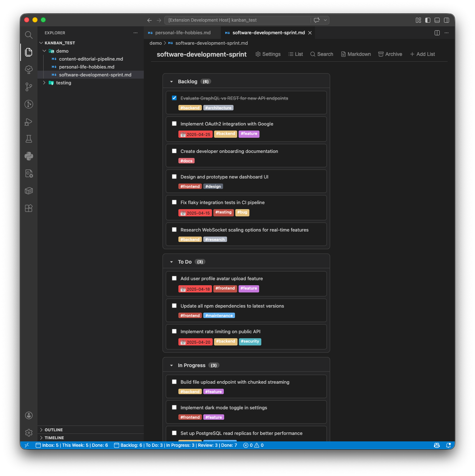Click Add List to create a new column
Viewport: 475px width, 476px height.
point(422,54)
